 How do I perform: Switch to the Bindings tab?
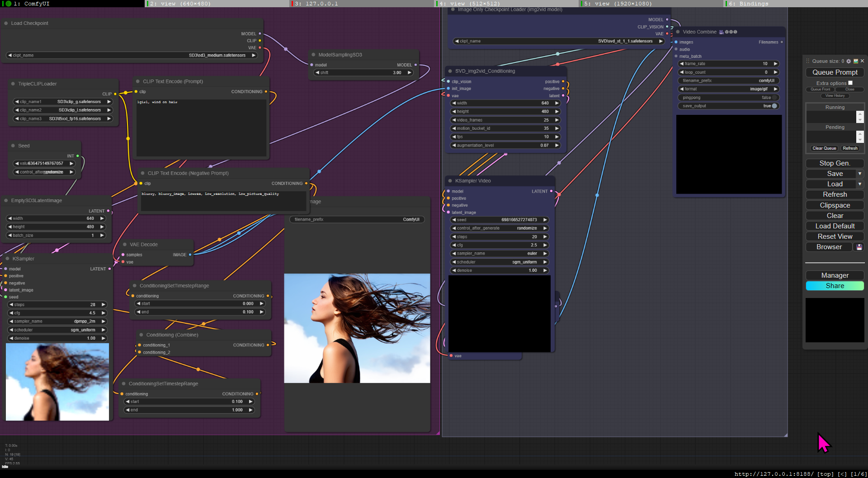pyautogui.click(x=796, y=4)
